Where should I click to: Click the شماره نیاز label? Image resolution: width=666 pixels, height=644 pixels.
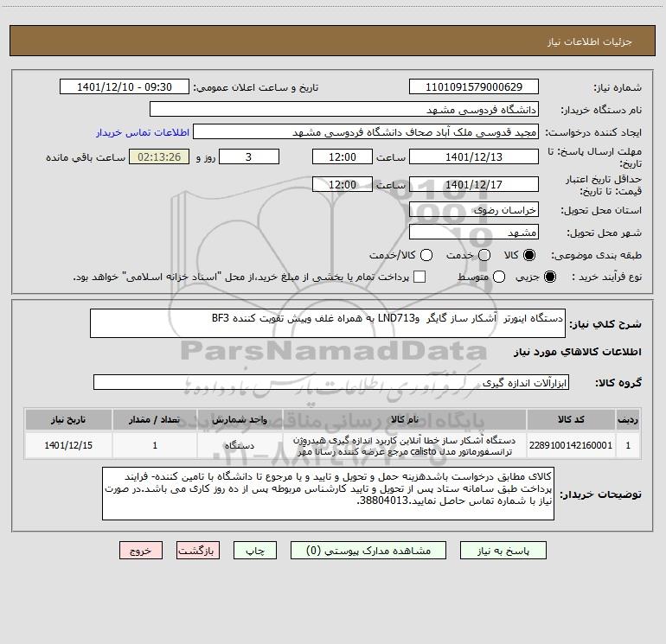click(x=618, y=87)
